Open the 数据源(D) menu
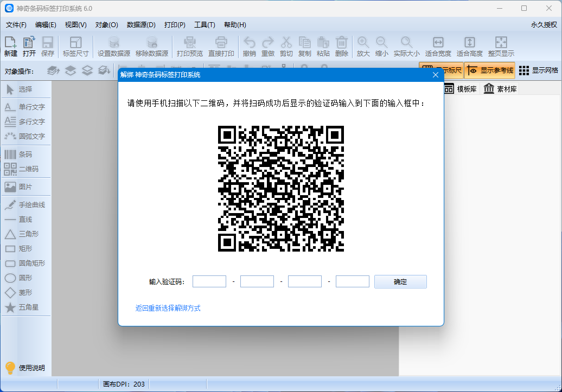The image size is (562, 392). point(141,25)
